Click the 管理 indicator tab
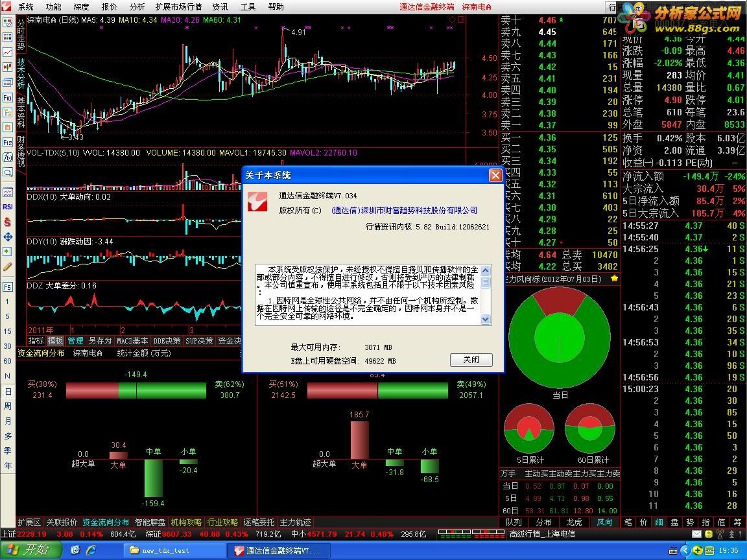 click(x=75, y=341)
